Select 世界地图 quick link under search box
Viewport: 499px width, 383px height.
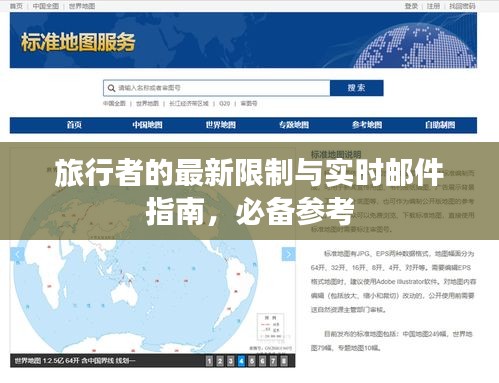(147, 103)
